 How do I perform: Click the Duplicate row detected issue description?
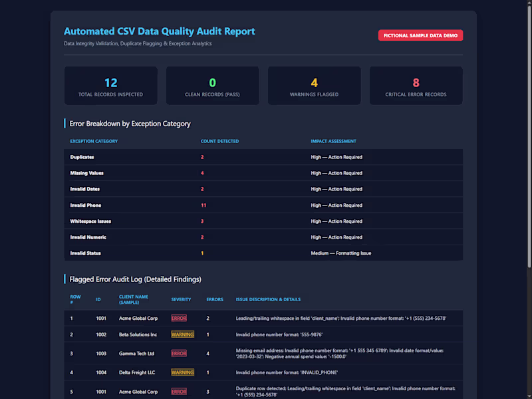tap(345, 392)
